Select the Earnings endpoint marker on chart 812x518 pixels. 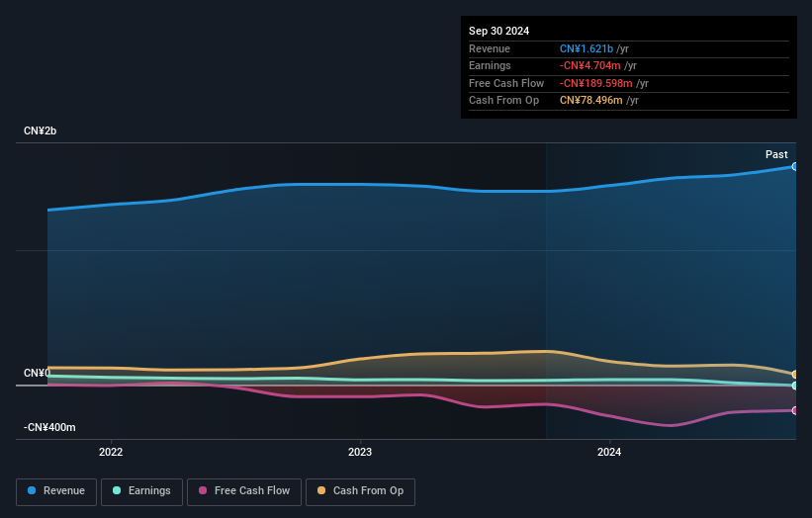click(795, 386)
